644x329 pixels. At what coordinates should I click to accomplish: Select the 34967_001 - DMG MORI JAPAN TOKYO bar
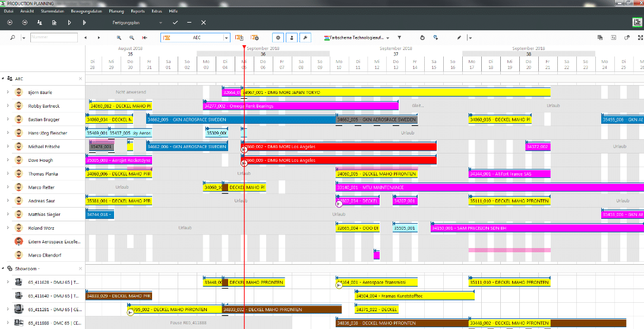396,93
